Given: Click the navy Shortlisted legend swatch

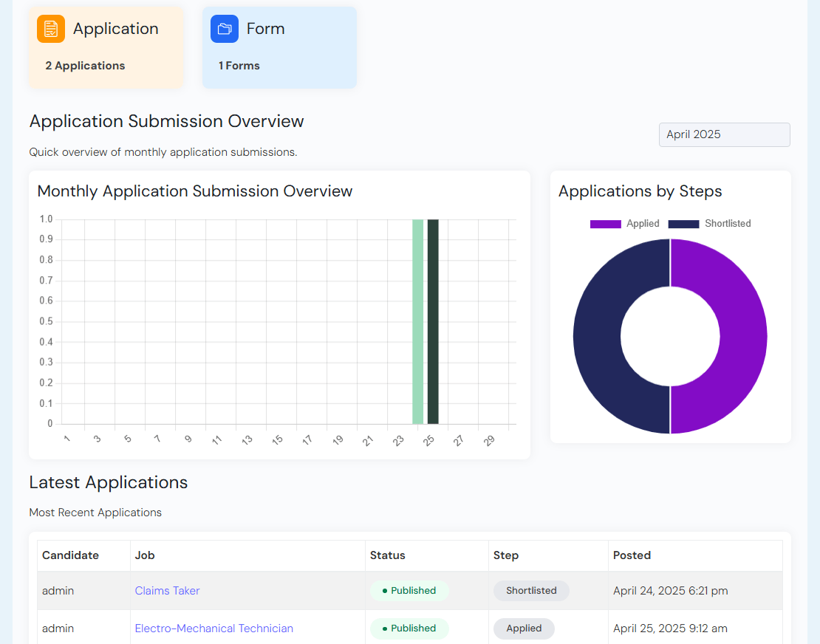Looking at the screenshot, I should point(683,224).
